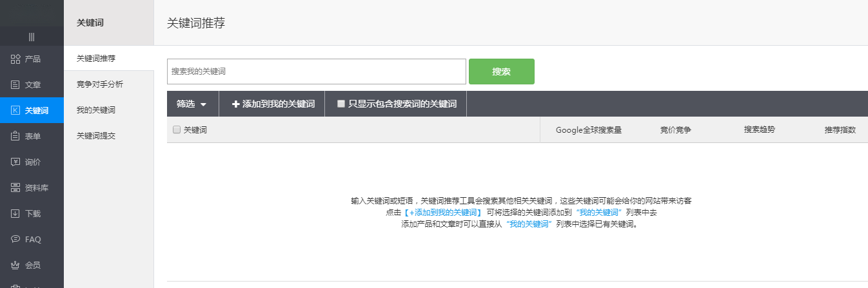
Task: Expand the 筛选 filter dropdown
Action: tap(192, 104)
